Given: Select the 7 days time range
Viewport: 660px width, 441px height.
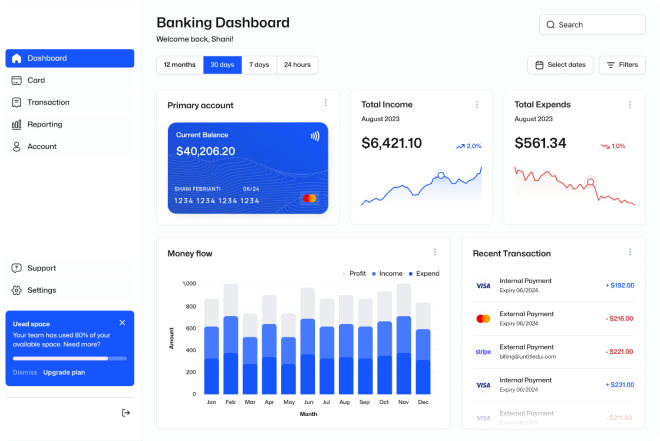Looking at the screenshot, I should point(259,64).
